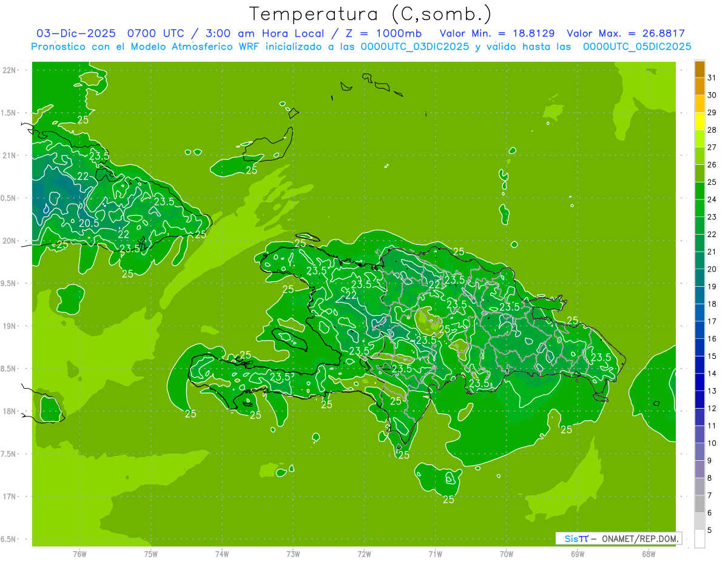
Task: Click the colorbar label '19'
Action: point(712,287)
